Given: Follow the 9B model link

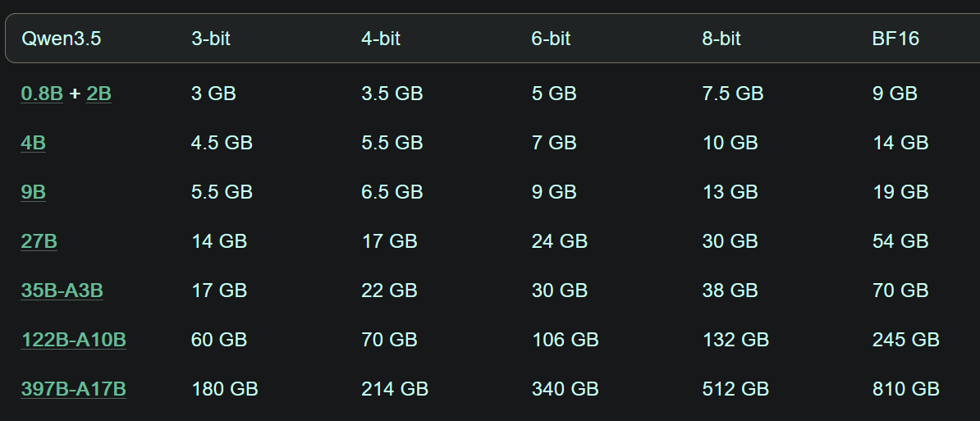Looking at the screenshot, I should 33,192.
